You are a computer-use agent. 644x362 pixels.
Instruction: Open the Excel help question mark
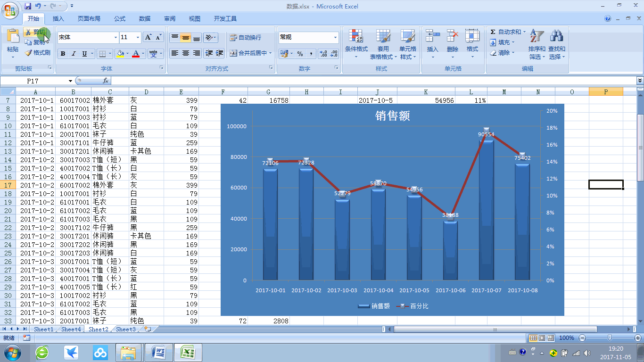click(x=608, y=19)
